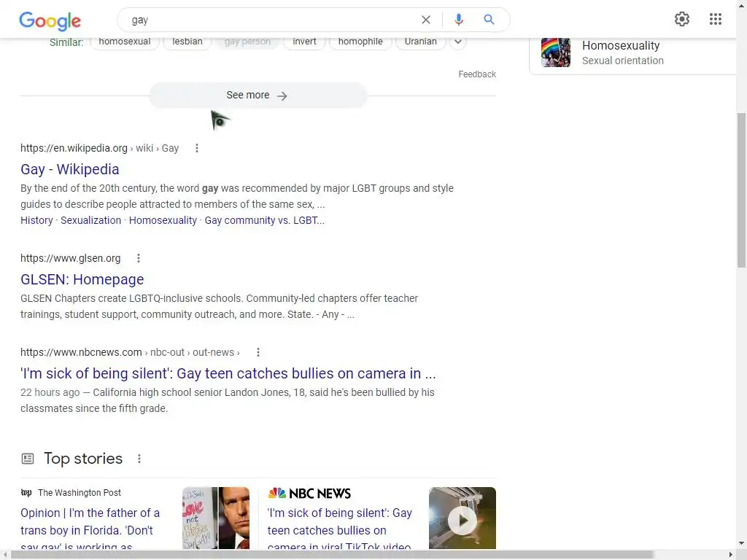Viewport: 747px width, 560px height.
Task: Click the 'Similar:' label
Action: click(66, 42)
